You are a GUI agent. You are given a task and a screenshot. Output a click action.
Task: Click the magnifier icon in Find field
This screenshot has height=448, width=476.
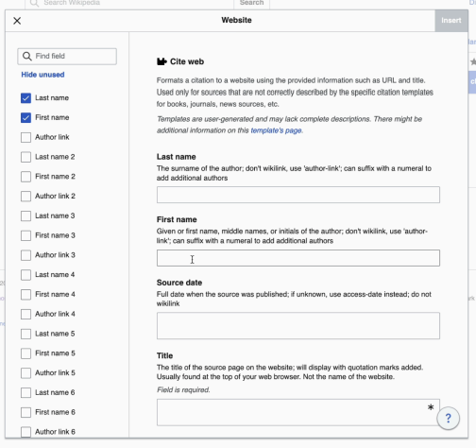coord(27,57)
